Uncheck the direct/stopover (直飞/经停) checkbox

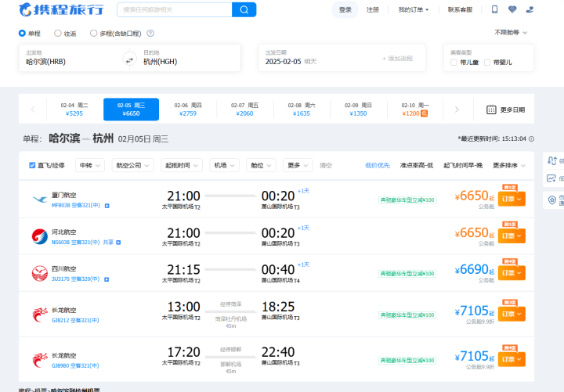(x=32, y=165)
